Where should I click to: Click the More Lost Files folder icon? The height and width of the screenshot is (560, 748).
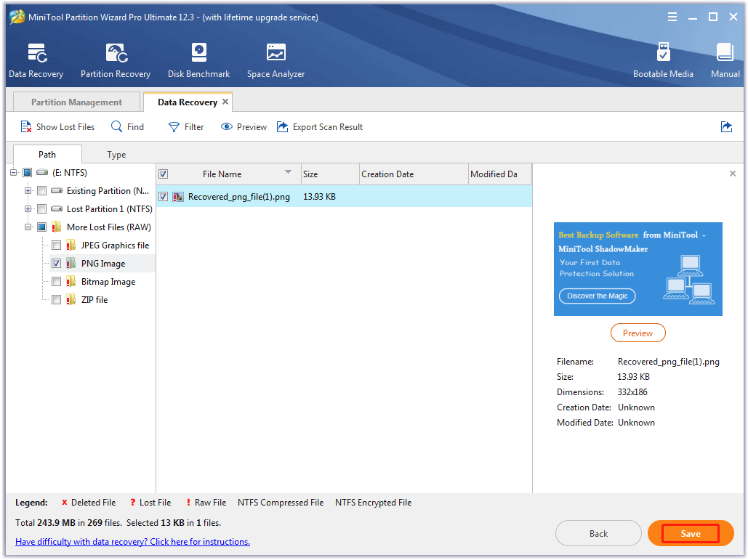tap(56, 227)
